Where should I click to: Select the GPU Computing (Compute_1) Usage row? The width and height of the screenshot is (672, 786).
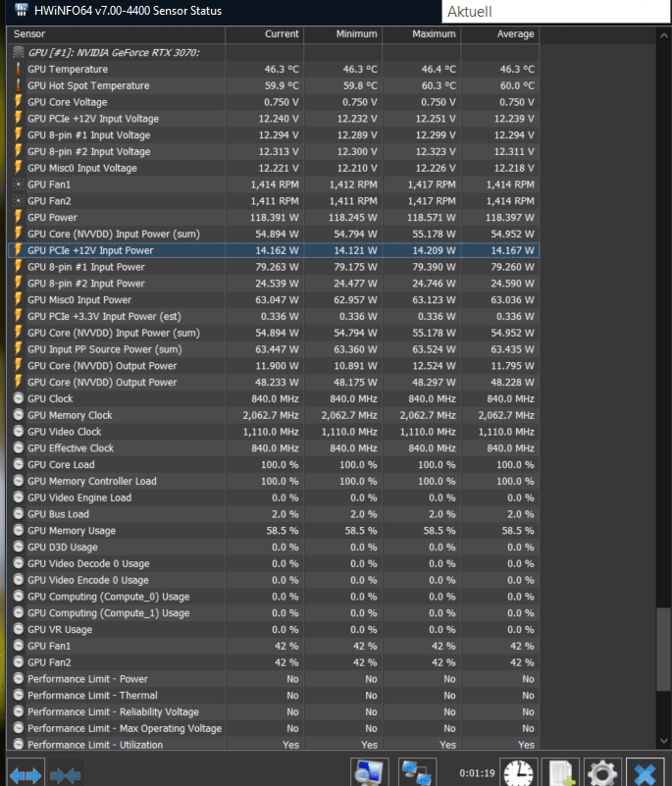274,613
